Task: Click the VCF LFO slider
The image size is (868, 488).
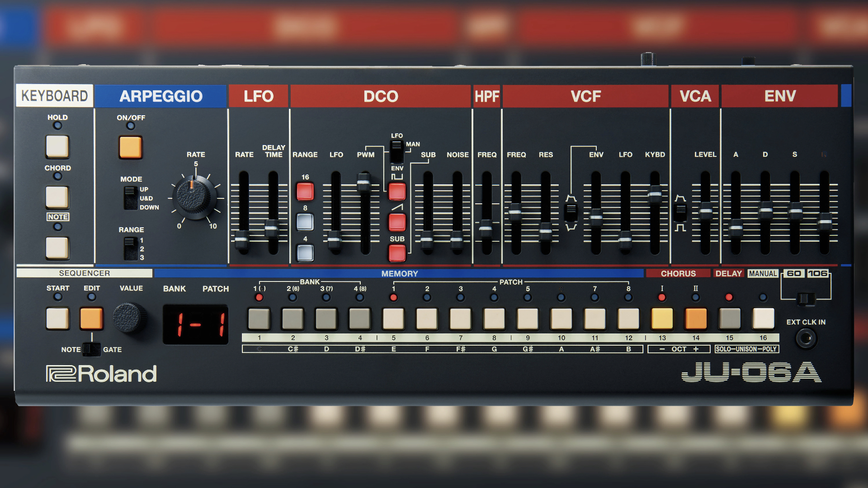Action: coord(625,239)
